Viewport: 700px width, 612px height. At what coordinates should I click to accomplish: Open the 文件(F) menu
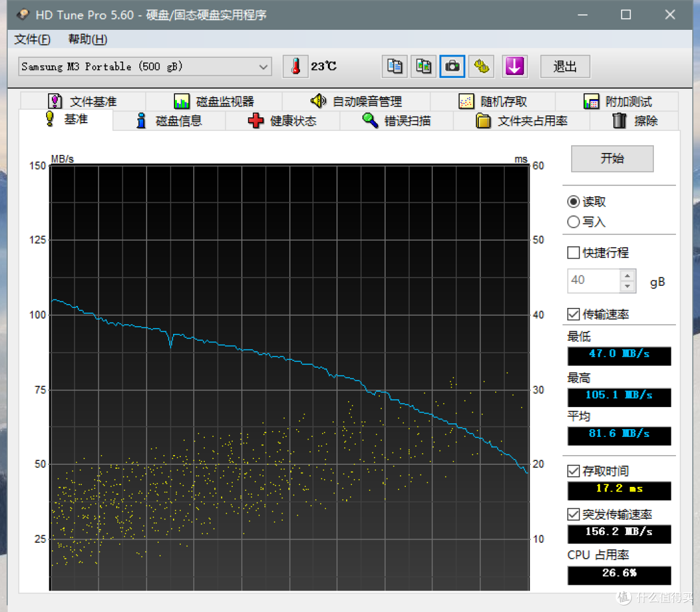point(32,40)
